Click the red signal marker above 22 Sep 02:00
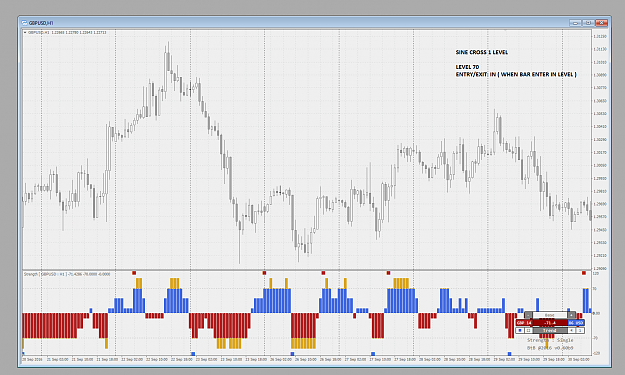Viewport: 625px width, 375px height. (134, 273)
